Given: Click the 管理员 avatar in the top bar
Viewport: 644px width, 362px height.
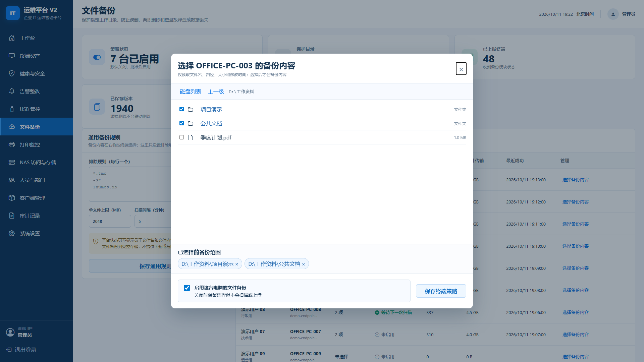Looking at the screenshot, I should [x=613, y=14].
